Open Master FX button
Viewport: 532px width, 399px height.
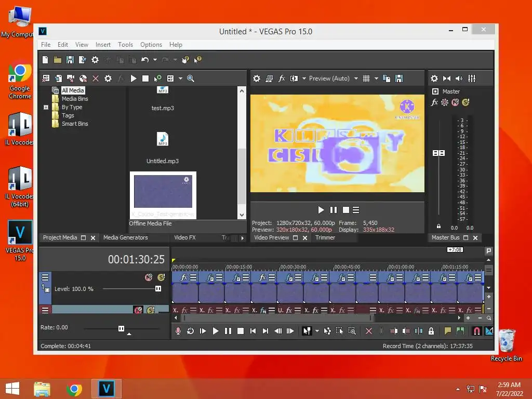[x=434, y=102]
